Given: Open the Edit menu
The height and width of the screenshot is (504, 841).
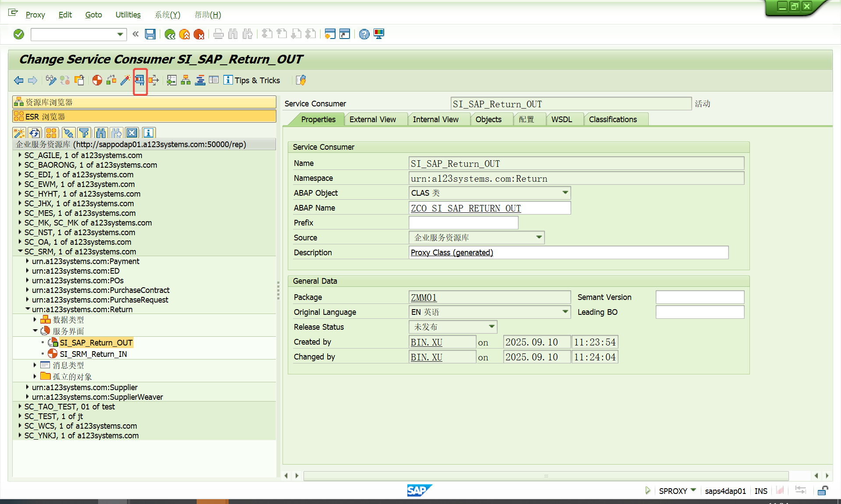Looking at the screenshot, I should [x=65, y=15].
